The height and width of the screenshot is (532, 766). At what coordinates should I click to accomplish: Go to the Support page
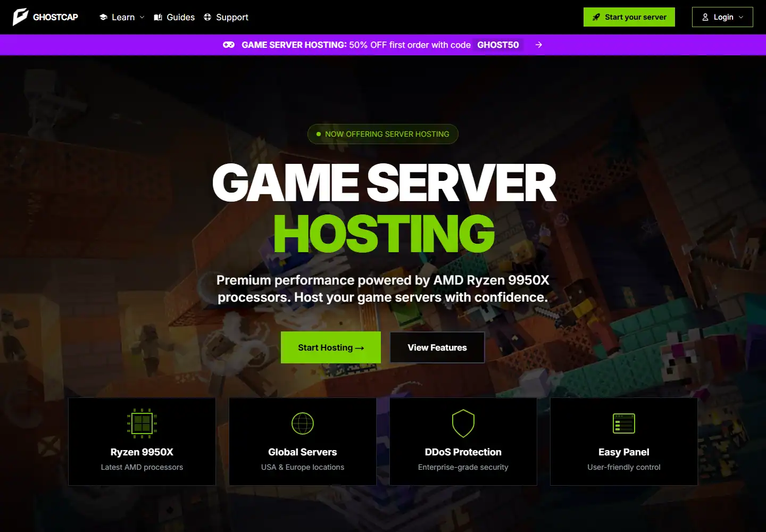[226, 17]
